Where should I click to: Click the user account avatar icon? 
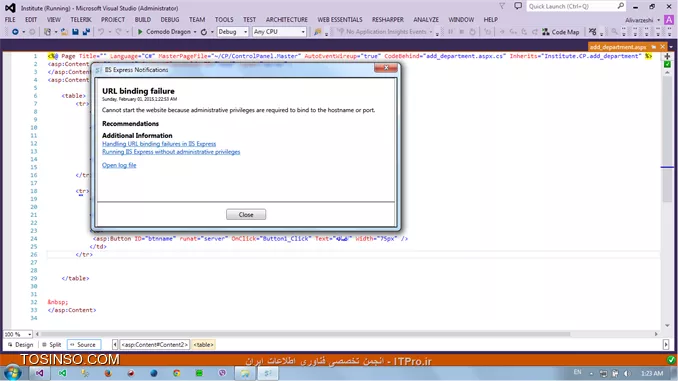pyautogui.click(x=669, y=20)
